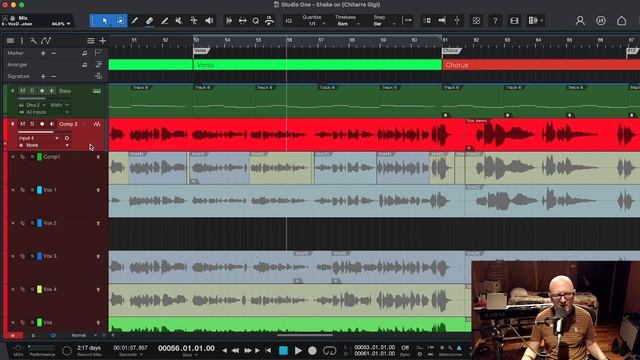
Task: Select the Verse arranger section
Action: point(318,65)
